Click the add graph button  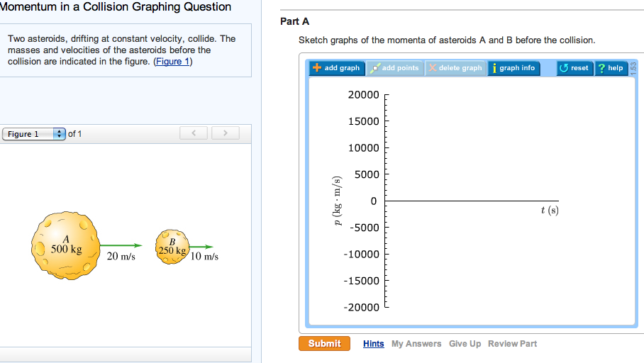click(x=337, y=68)
